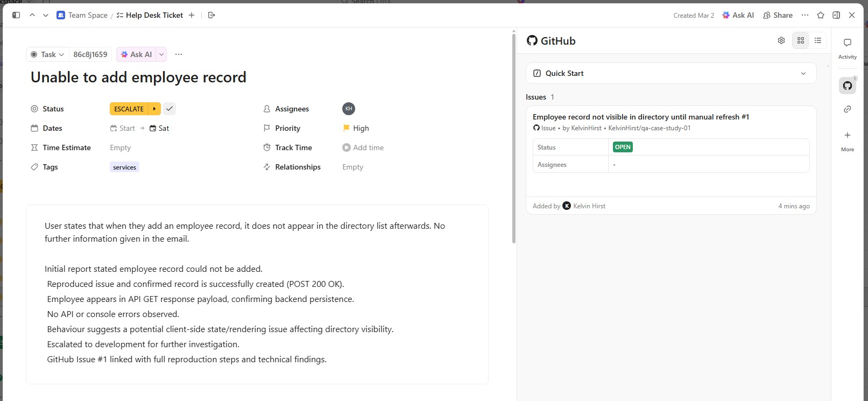Open the services tag

tap(124, 167)
